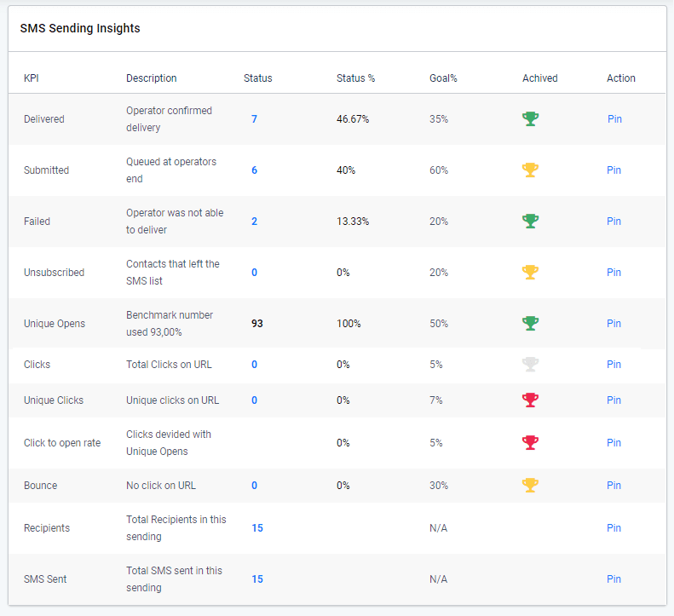
Task: Click the green trophy for Unique Opens
Action: [530, 324]
